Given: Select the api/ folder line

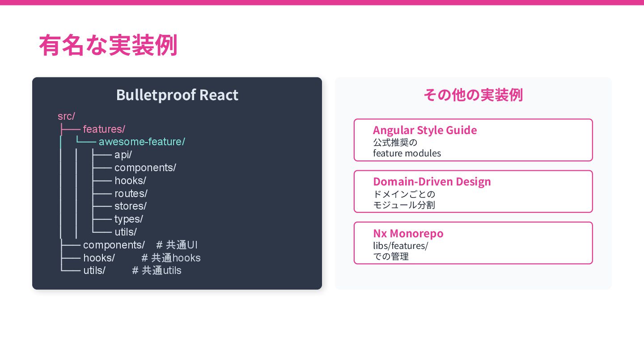Looking at the screenshot, I should [x=123, y=155].
